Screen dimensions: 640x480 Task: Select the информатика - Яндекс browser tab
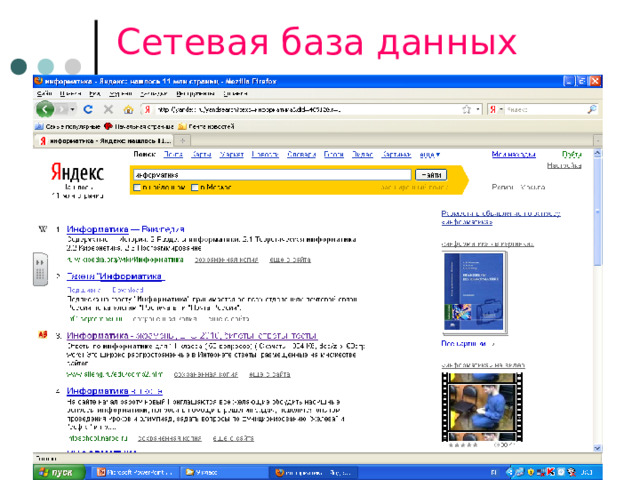coord(104,141)
